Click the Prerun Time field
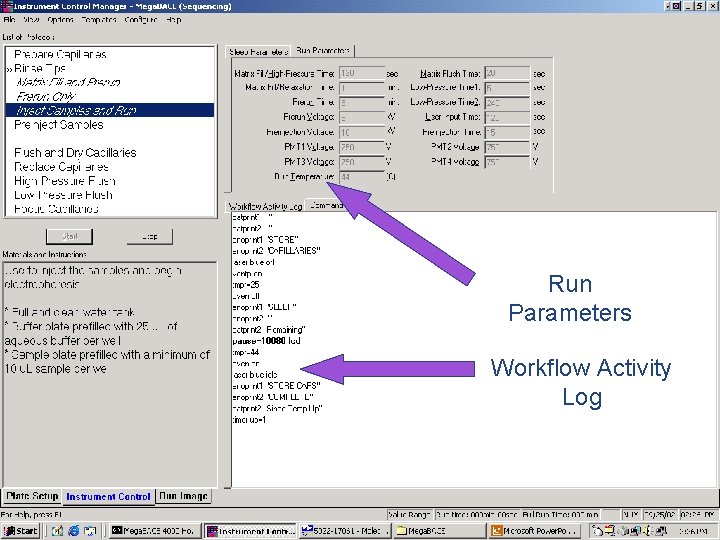 (362, 102)
